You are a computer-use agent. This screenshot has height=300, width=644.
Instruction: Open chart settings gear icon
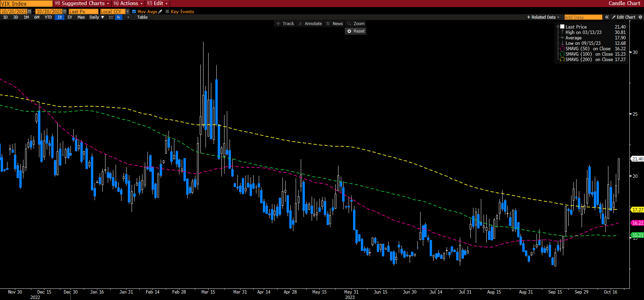640,17
